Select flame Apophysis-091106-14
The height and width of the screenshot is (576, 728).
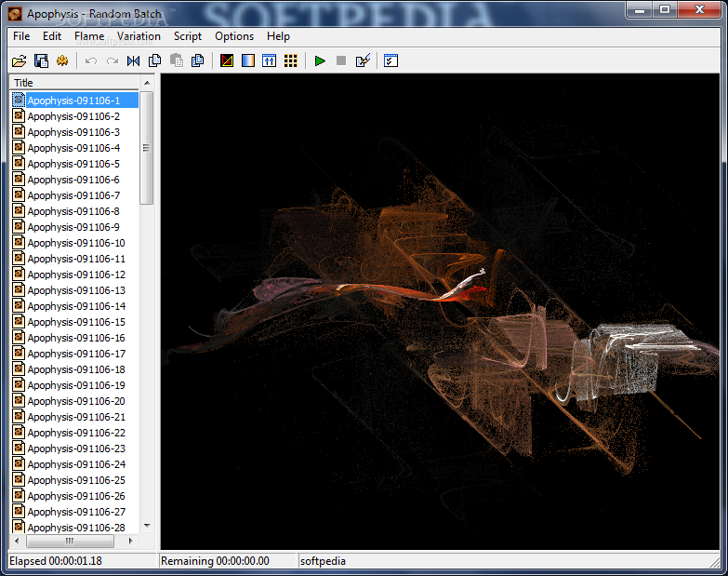(x=74, y=305)
